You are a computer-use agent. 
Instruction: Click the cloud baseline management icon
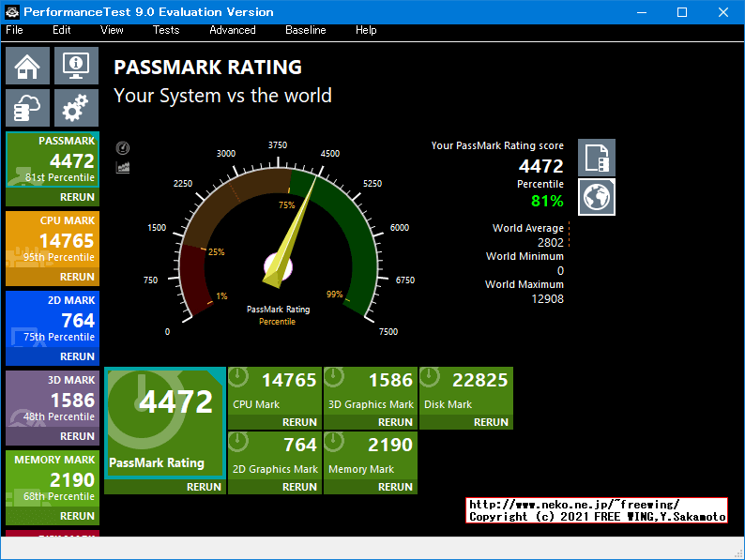click(28, 108)
